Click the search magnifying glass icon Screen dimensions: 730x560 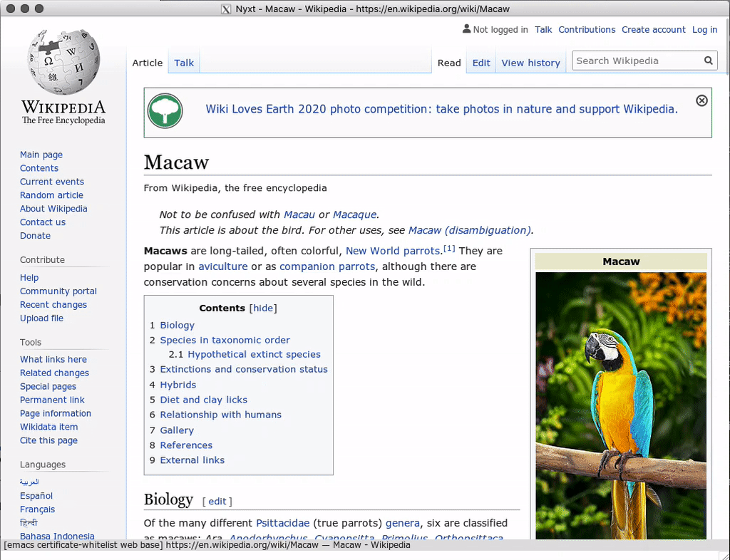pos(708,61)
